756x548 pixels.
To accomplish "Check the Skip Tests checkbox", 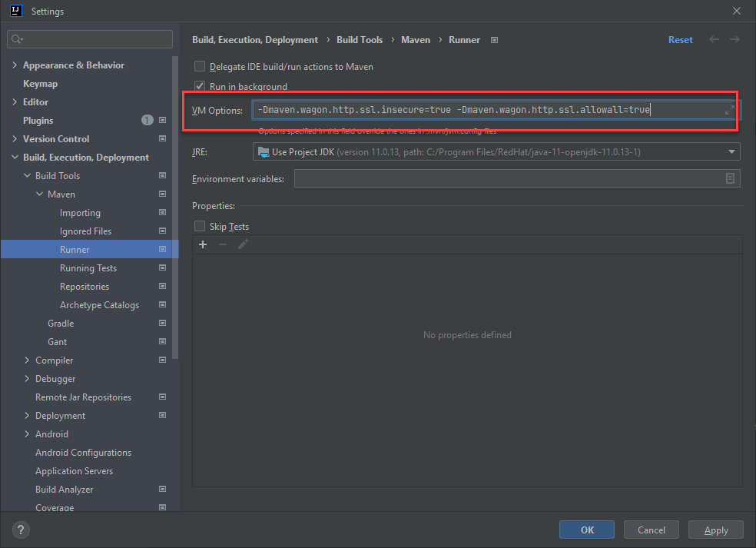I will (x=200, y=226).
